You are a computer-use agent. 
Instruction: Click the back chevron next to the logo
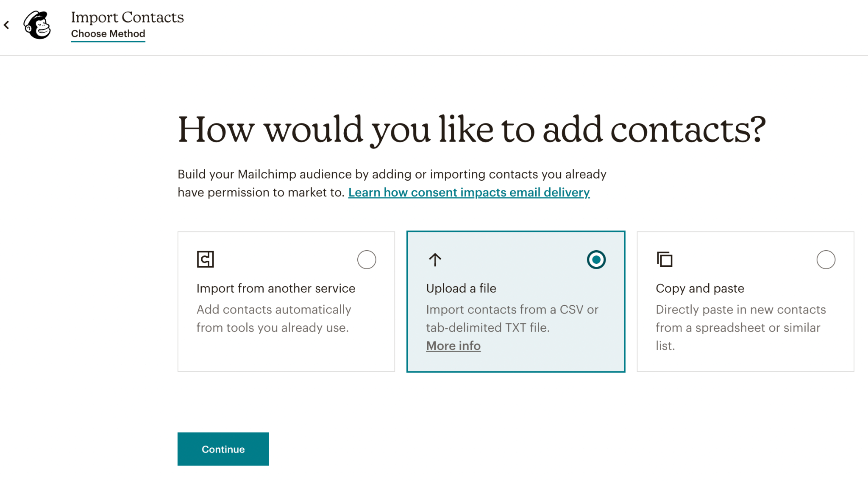pyautogui.click(x=7, y=24)
